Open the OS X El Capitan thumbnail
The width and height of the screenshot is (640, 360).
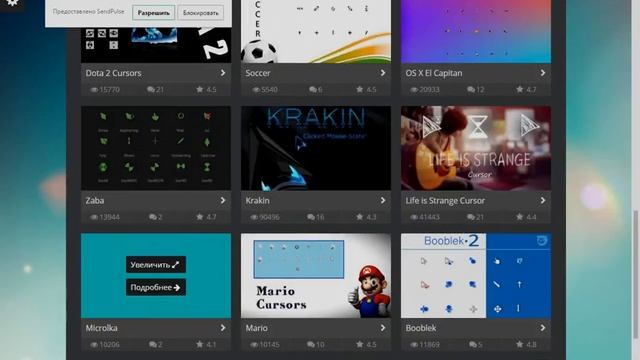476,31
